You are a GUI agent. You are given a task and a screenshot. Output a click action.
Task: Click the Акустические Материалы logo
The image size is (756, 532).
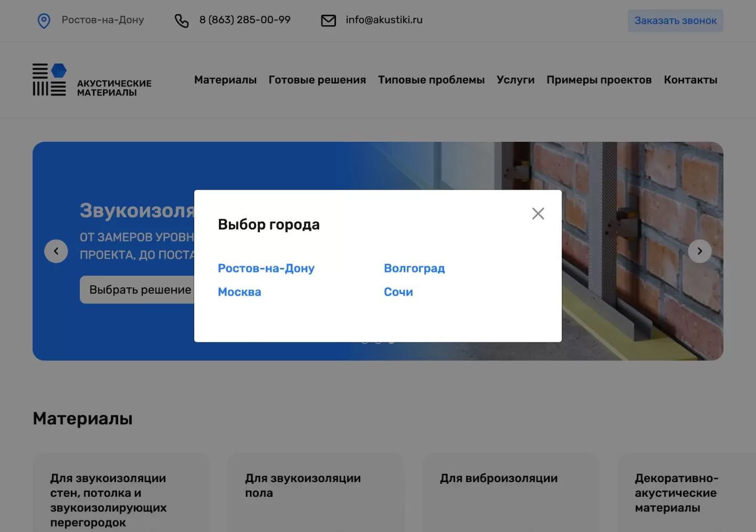pyautogui.click(x=92, y=80)
